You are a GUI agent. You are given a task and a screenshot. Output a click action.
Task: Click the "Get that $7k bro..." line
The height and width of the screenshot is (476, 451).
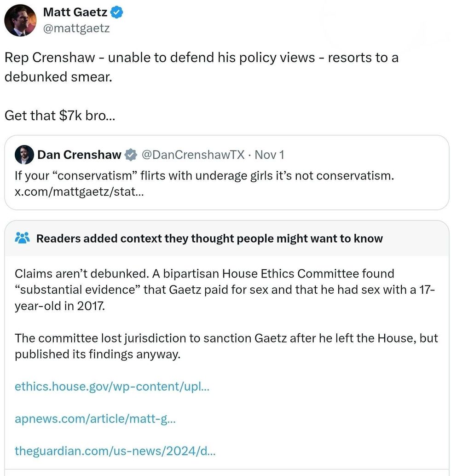(60, 115)
